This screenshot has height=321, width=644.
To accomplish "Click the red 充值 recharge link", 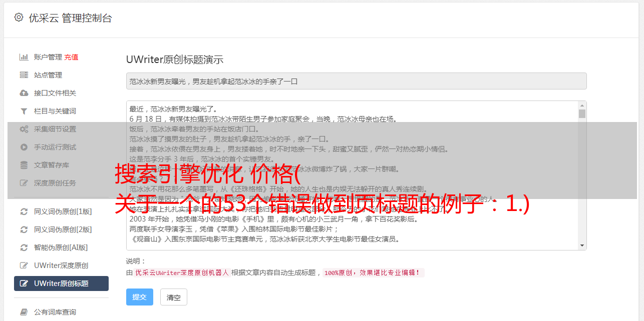I will pyautogui.click(x=71, y=57).
